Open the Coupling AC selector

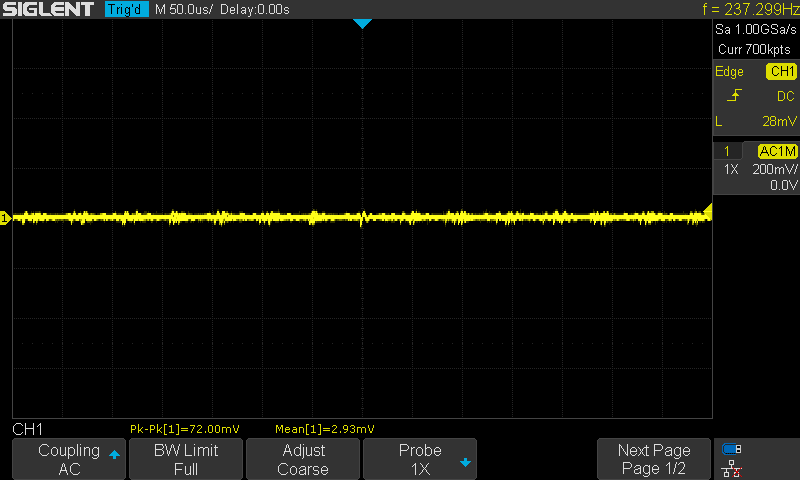69,459
